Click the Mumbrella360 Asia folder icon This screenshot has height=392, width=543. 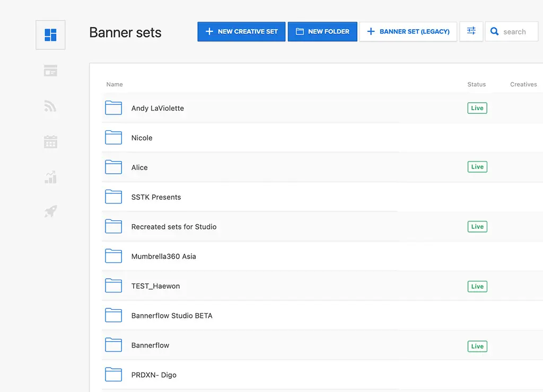(x=113, y=256)
